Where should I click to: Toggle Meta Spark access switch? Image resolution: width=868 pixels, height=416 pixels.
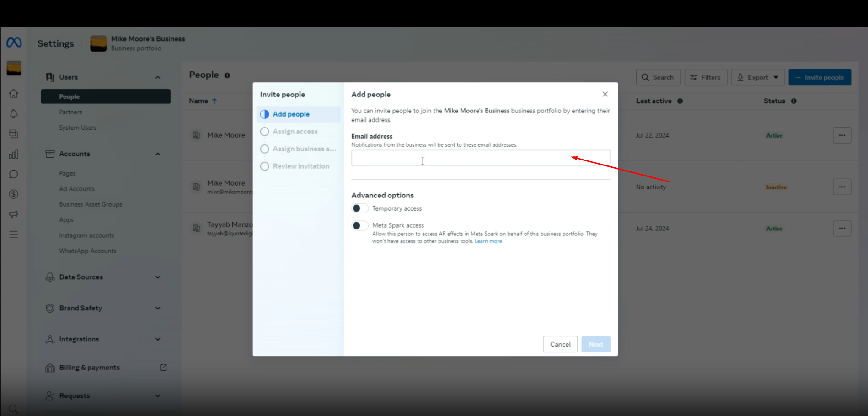click(359, 225)
